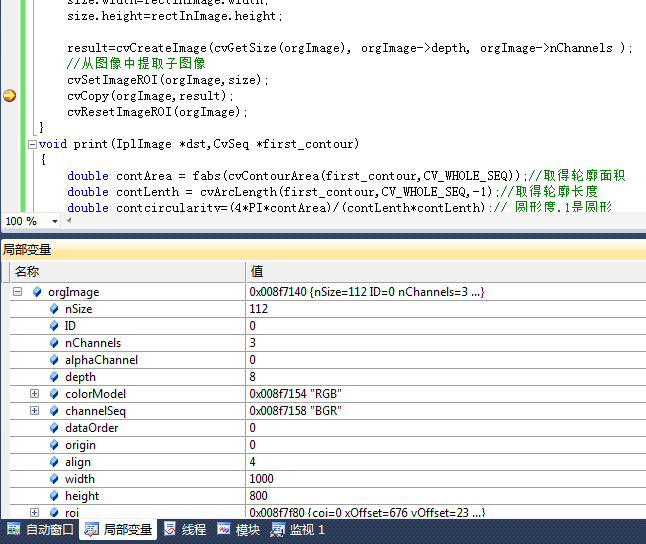Click the void print function declaration

(199, 144)
